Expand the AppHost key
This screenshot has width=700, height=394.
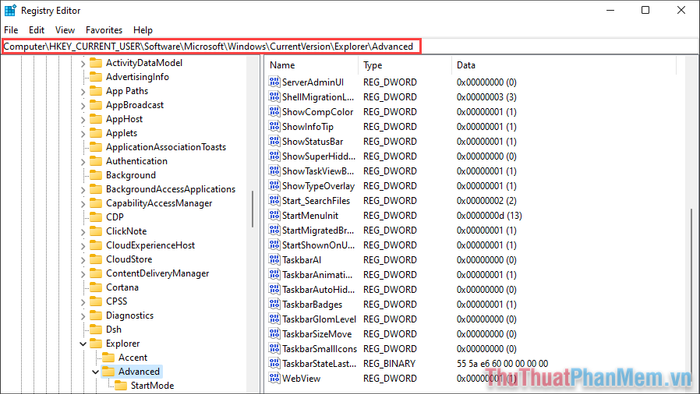pyautogui.click(x=83, y=120)
